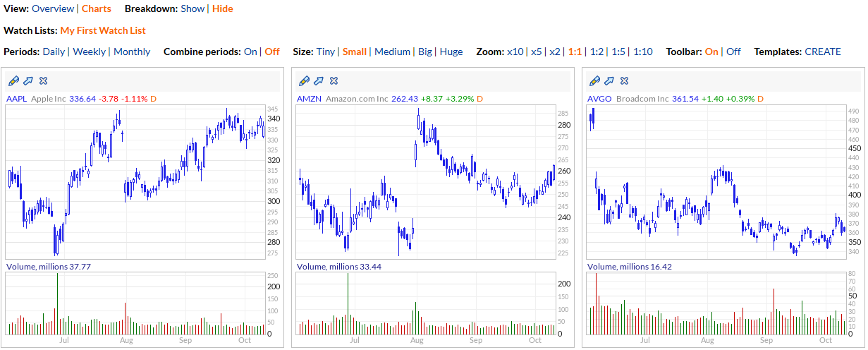868x350 pixels.
Task: Set zoom to x10
Action: point(515,52)
